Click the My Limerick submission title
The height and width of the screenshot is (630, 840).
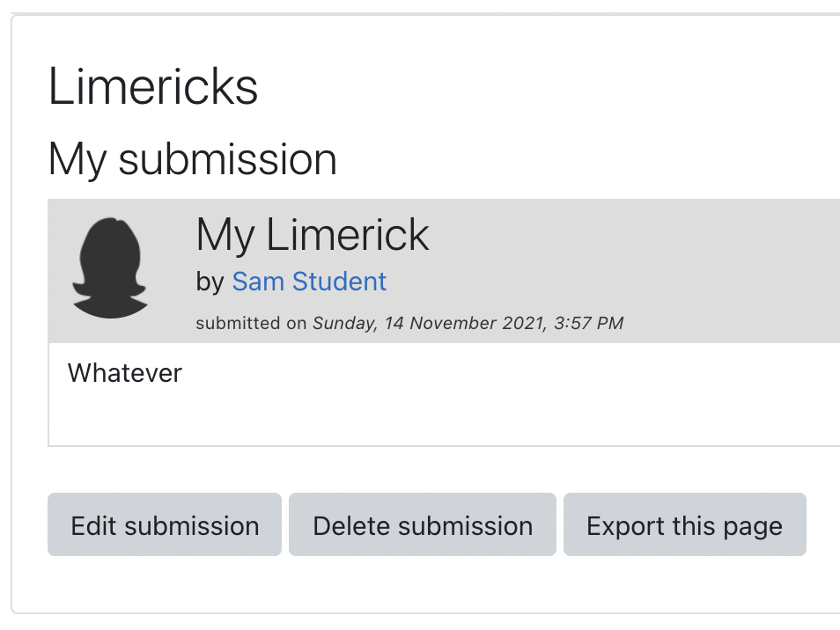click(x=313, y=234)
